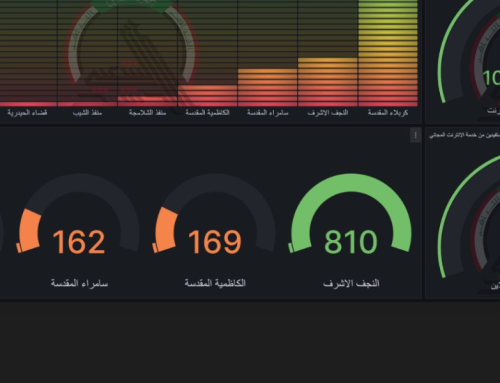Open the three-dot menu of the gauges panel
Screen dimensions: 500x383
[415, 135]
